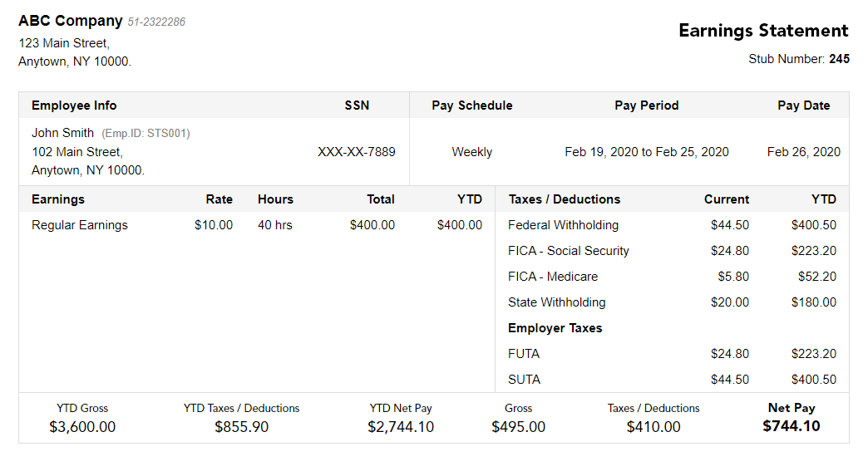
Task: Click the company EIN 51-2322286
Action: coord(156,22)
